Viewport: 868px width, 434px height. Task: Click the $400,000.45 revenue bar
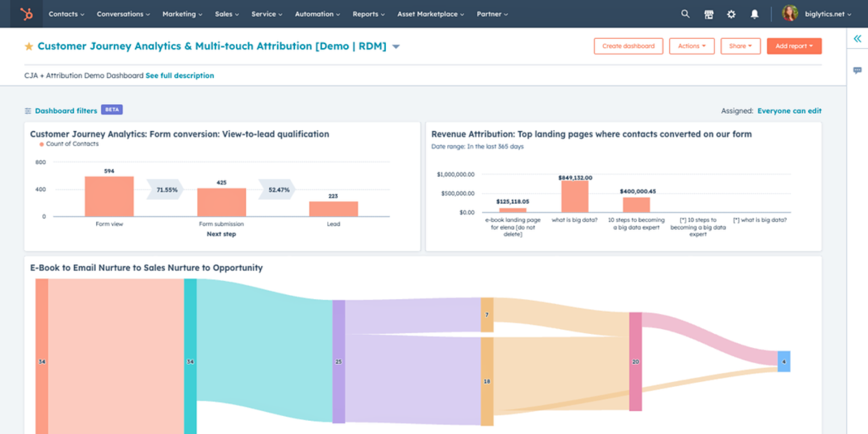636,205
